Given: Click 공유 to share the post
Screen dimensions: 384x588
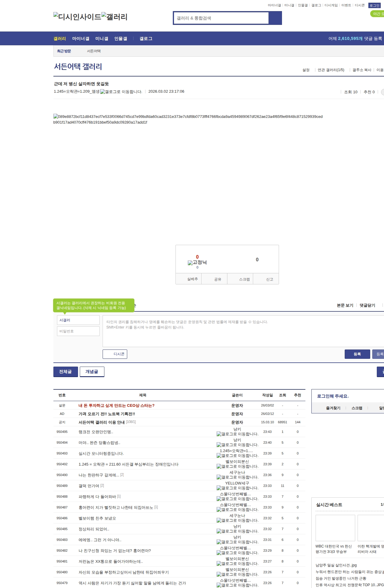Looking at the screenshot, I should [x=214, y=279].
